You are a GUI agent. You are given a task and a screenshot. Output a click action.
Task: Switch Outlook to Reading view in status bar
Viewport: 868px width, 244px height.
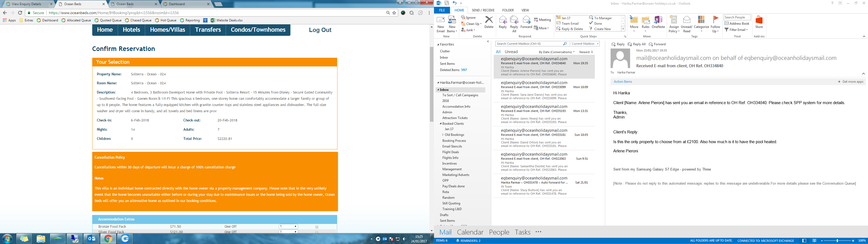[814, 241]
